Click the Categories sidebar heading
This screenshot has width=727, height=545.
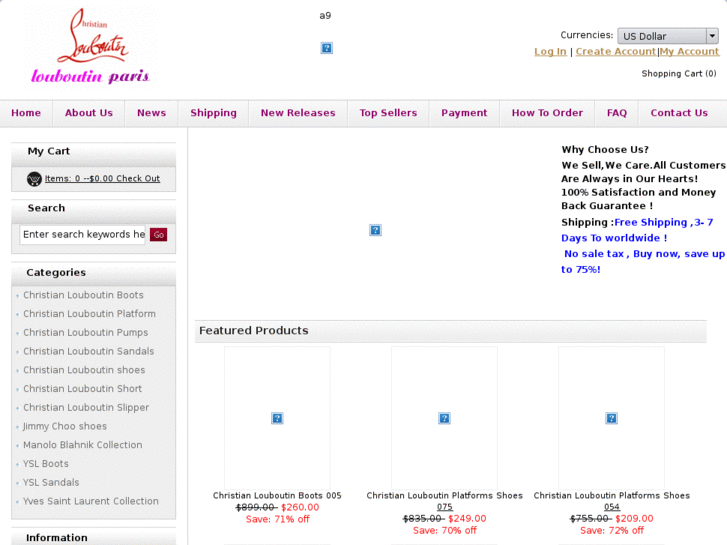coord(56,272)
